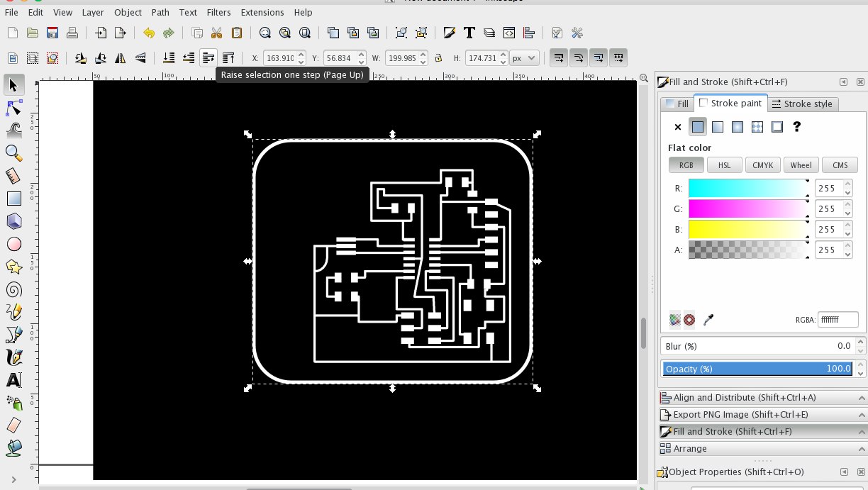This screenshot has height=490, width=868.
Task: Set stroke paint to radial gradient
Action: coord(738,127)
